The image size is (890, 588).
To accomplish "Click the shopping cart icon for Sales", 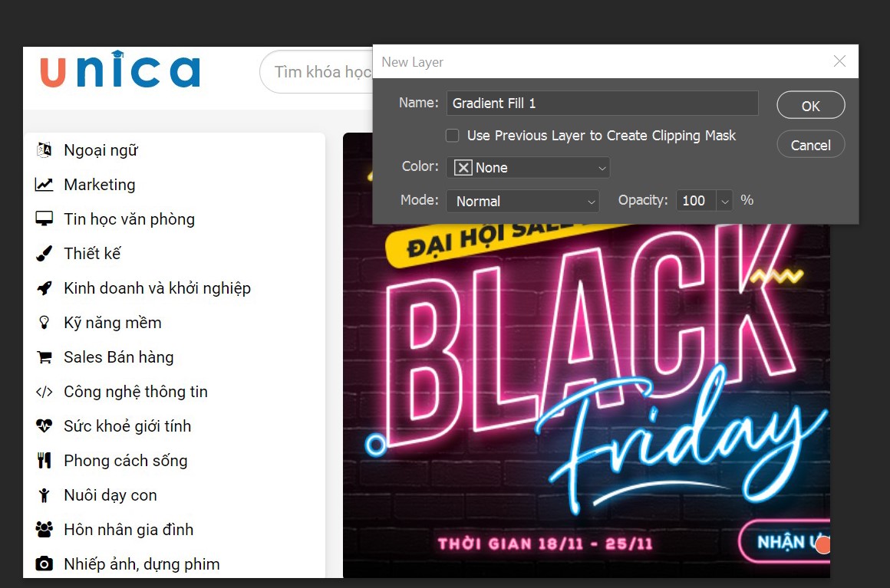I will (x=44, y=357).
